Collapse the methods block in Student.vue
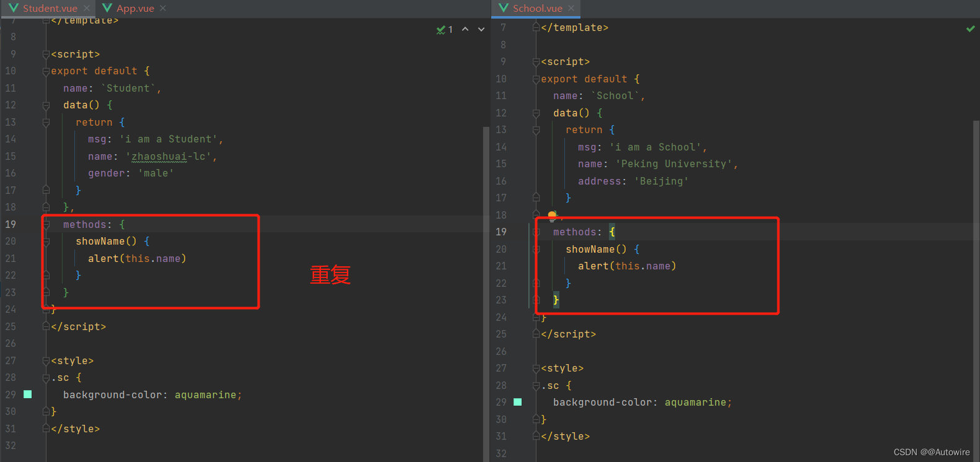This screenshot has width=980, height=462. (x=46, y=225)
